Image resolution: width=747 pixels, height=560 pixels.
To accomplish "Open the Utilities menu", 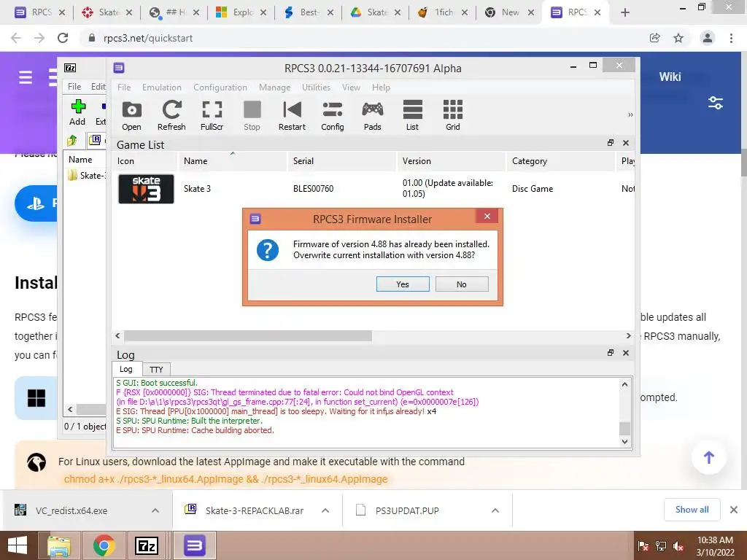I will pos(316,87).
